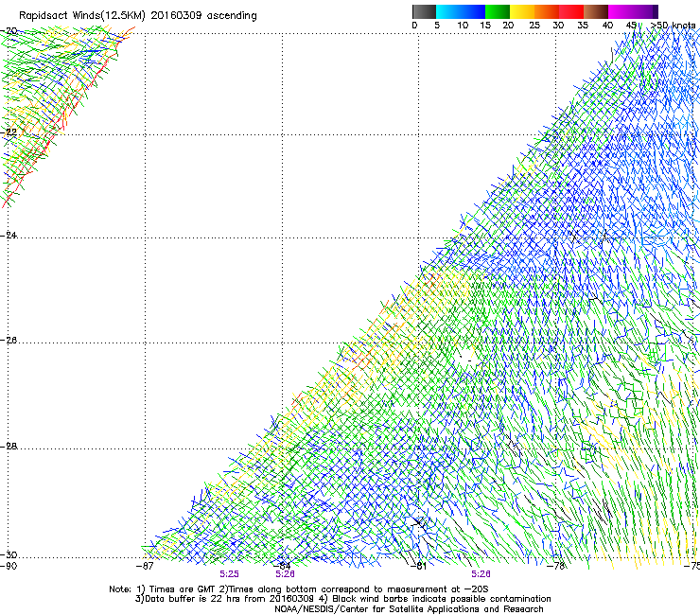Screen dimensions: 700x615
Task: Click the purple 5:25 time stamp
Action: point(229,574)
